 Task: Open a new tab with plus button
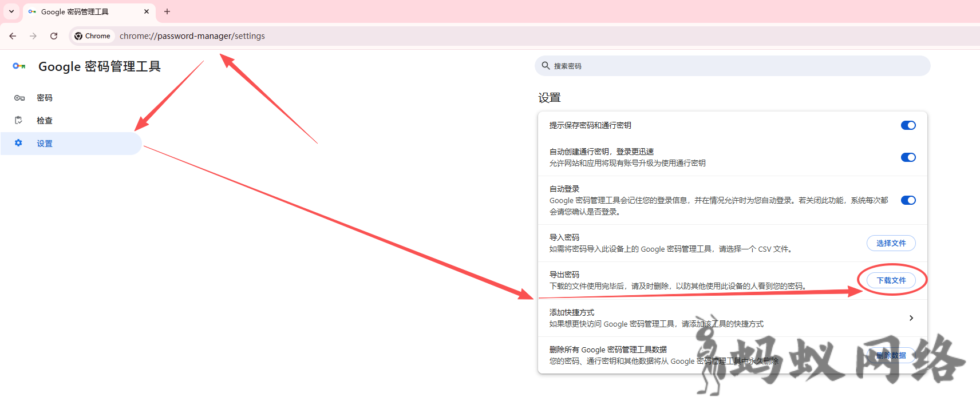click(x=167, y=11)
